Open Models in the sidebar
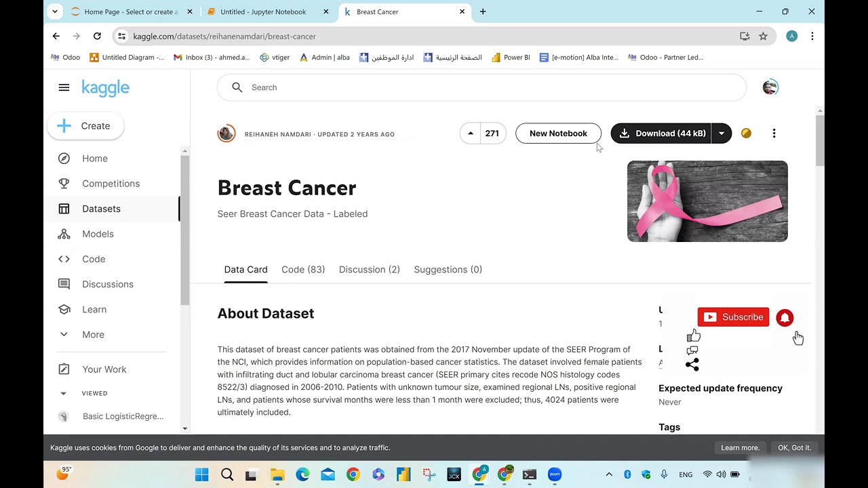 tap(98, 234)
